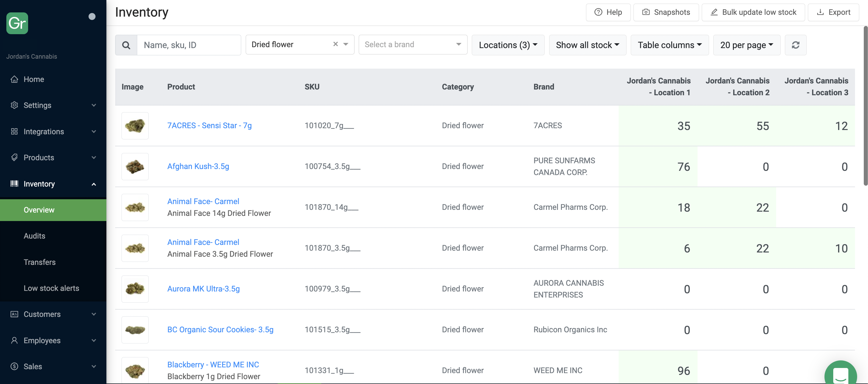The height and width of the screenshot is (384, 868).
Task: Open the Select a brand dropdown
Action: tap(413, 44)
